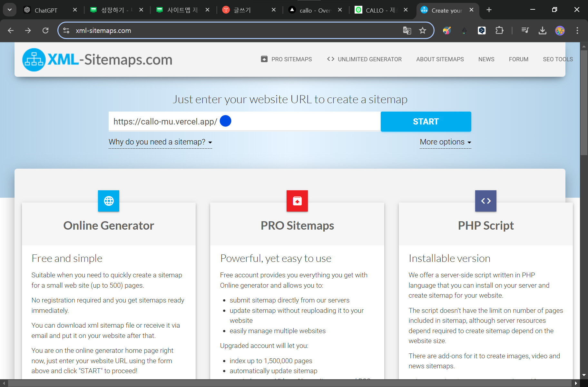Switch to the callo - Over tab
The width and height of the screenshot is (588, 387).
coord(311,10)
